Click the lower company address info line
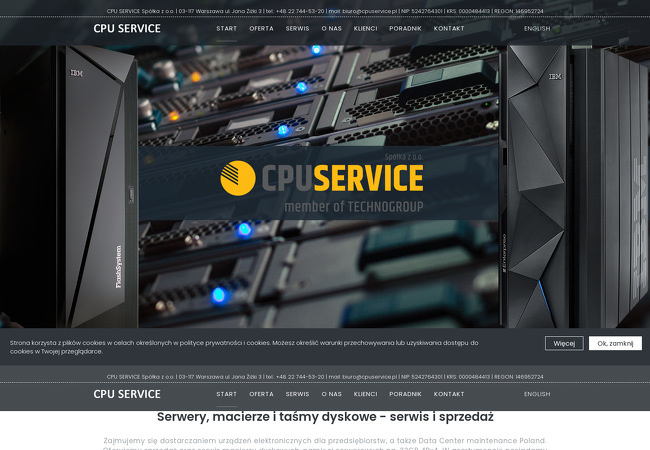 tap(325, 377)
